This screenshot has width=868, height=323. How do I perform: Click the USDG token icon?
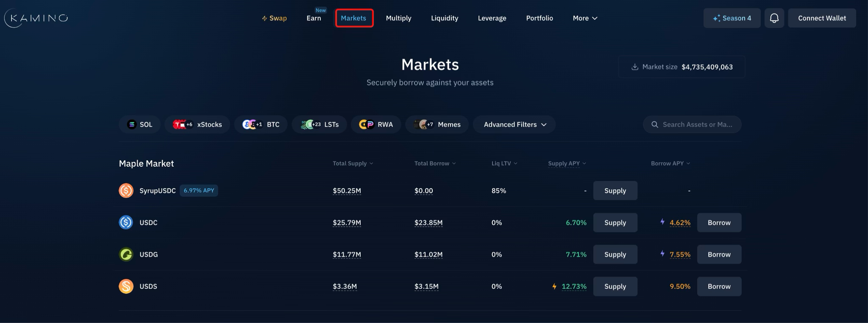point(126,254)
